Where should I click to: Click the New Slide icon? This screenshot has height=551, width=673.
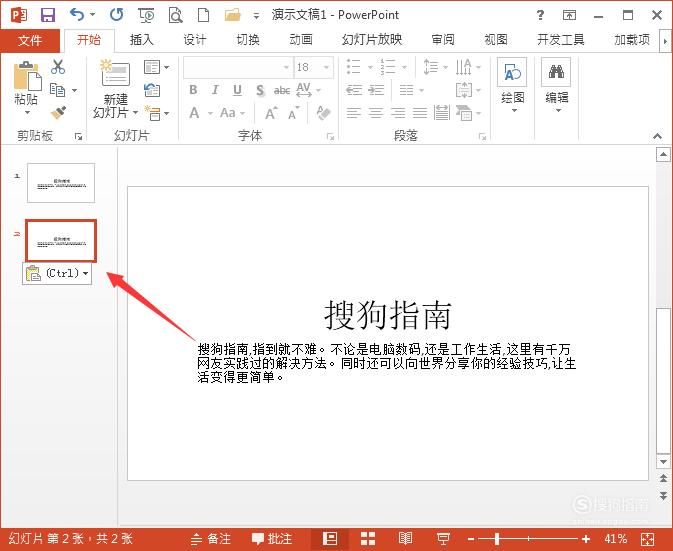(x=115, y=73)
